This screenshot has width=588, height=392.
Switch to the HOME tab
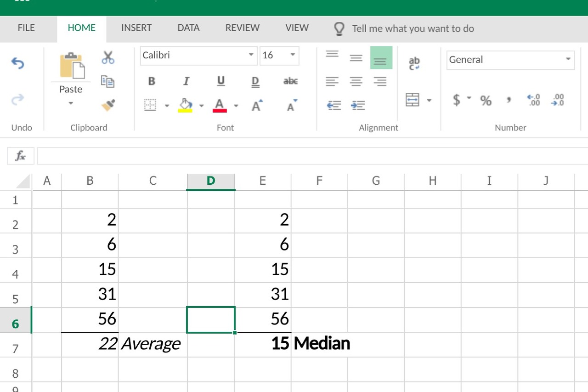pyautogui.click(x=82, y=28)
